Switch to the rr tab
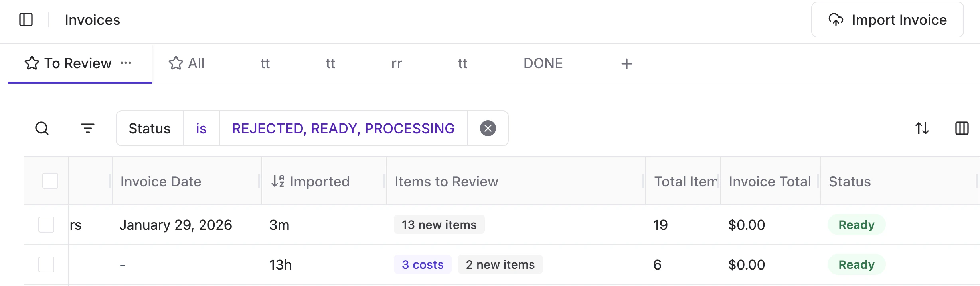Screen dimensions: 980x286 tap(396, 63)
